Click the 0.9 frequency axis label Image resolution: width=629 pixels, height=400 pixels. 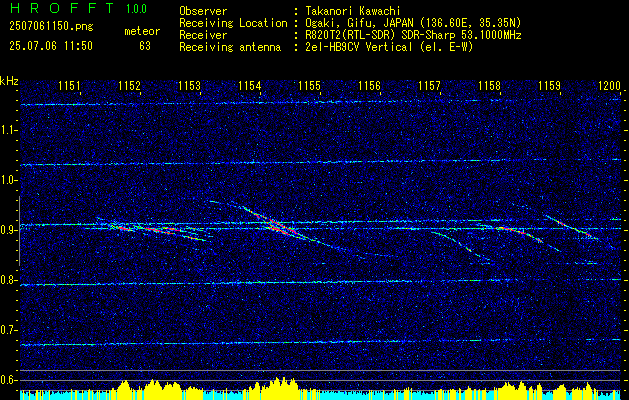point(9,230)
